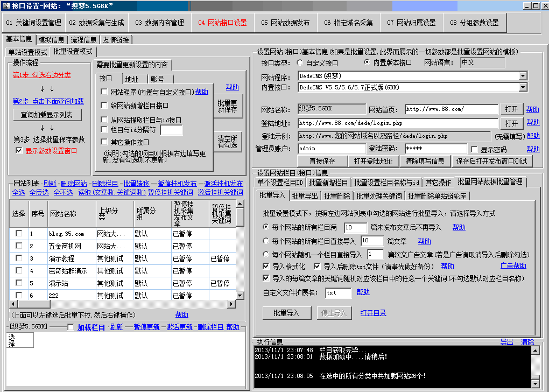549x392 pixels.
Task: Select the 模拟信息 tab
Action: 52,40
